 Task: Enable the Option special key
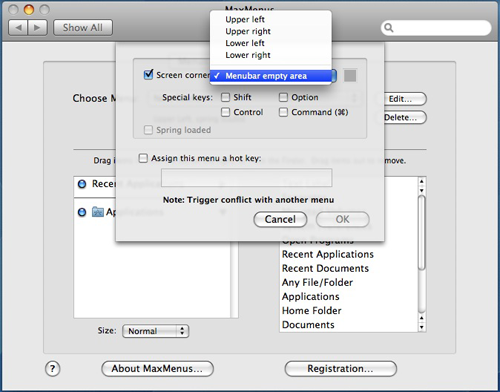(x=283, y=97)
